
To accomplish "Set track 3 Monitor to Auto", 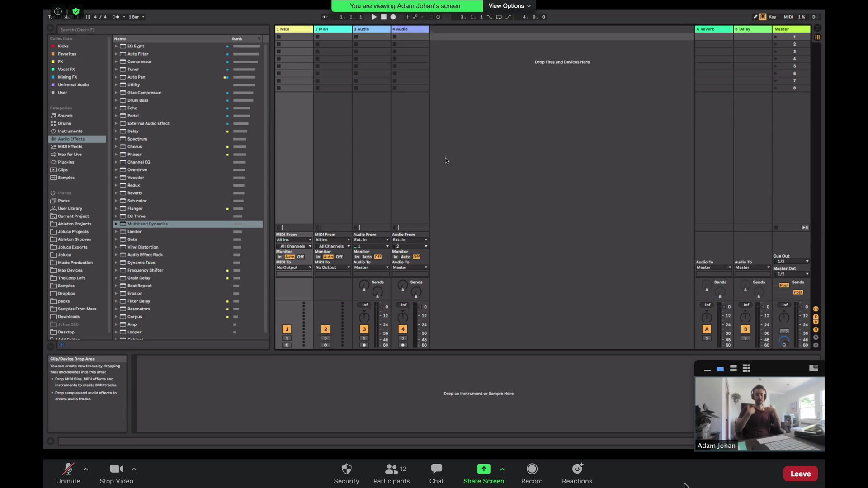I will pos(366,257).
